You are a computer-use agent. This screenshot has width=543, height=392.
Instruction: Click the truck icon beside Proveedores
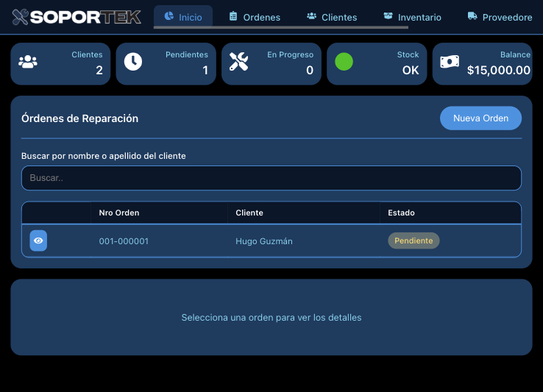coord(472,16)
